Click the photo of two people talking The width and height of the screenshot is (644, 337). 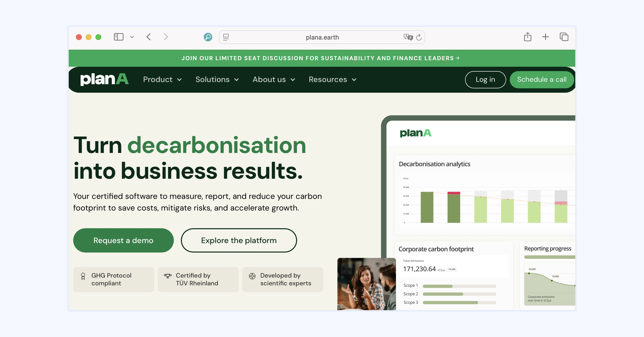(x=366, y=284)
